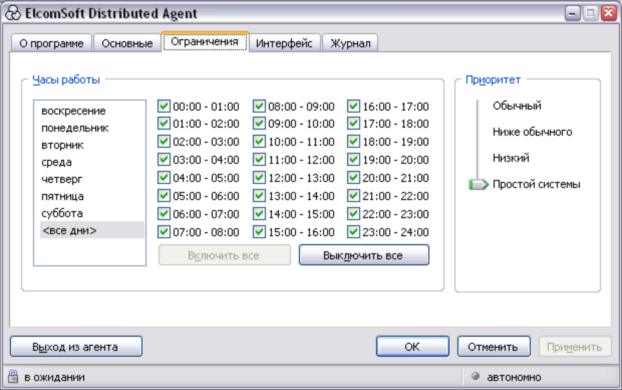The image size is (622, 390).
Task: Uncheck the 00:00 - 01:00 hour checkbox
Action: [x=163, y=106]
